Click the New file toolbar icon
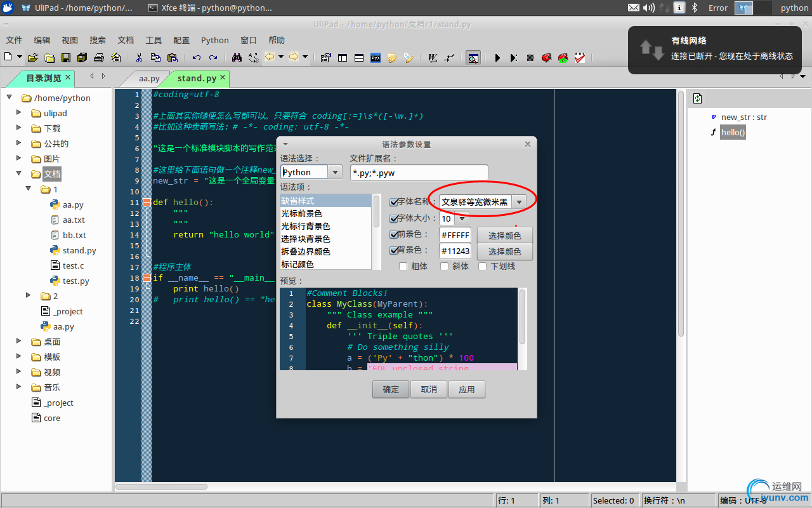This screenshot has width=812, height=508. pyautogui.click(x=8, y=57)
